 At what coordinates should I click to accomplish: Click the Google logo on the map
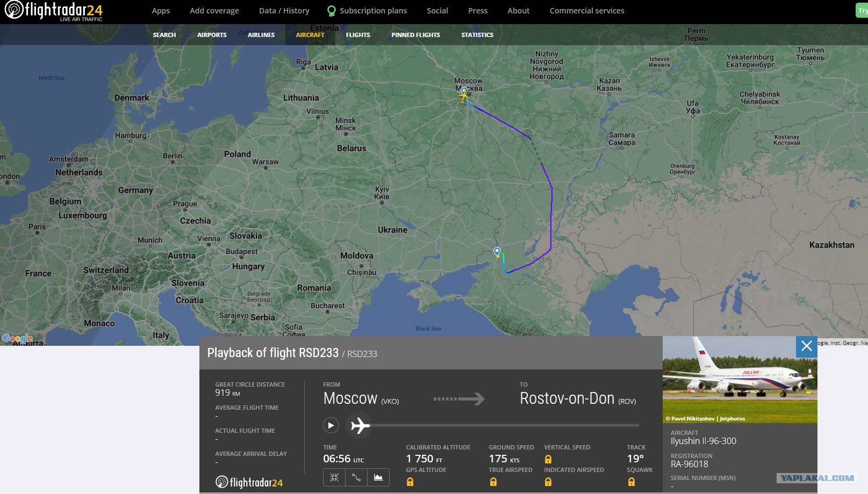pyautogui.click(x=17, y=338)
